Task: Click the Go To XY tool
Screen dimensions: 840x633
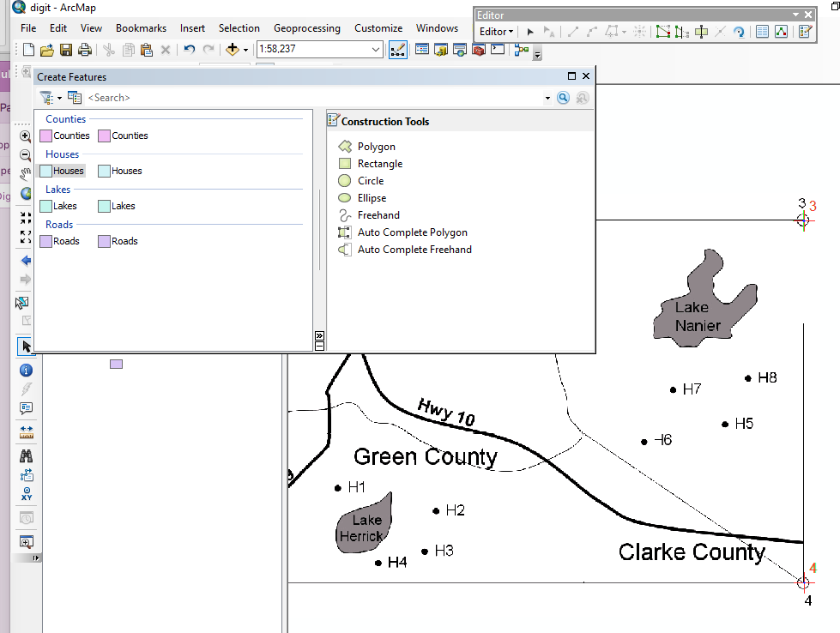Action: [x=26, y=493]
